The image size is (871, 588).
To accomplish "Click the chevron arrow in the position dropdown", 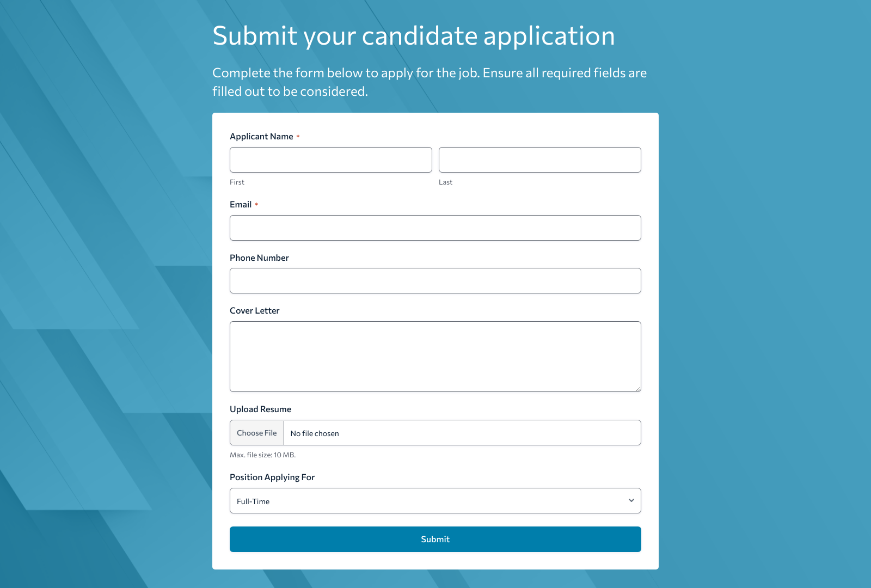I will 631,500.
